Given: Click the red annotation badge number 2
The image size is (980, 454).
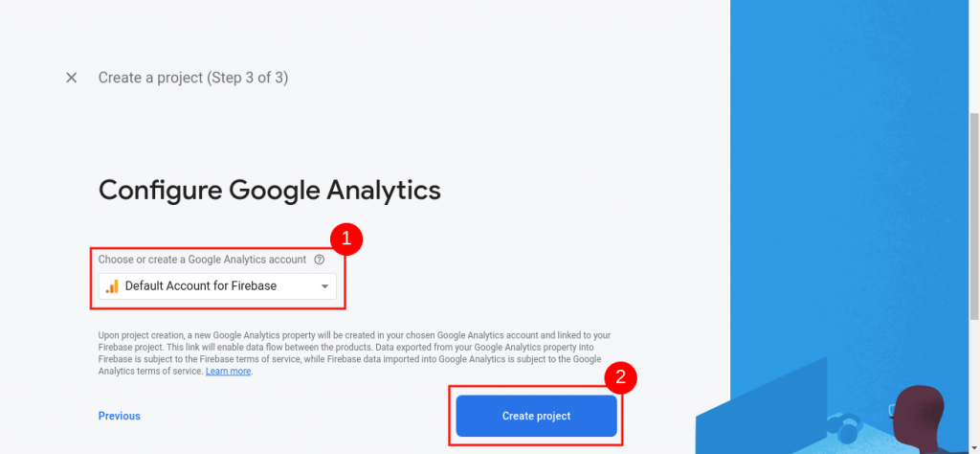Looking at the screenshot, I should (620, 377).
